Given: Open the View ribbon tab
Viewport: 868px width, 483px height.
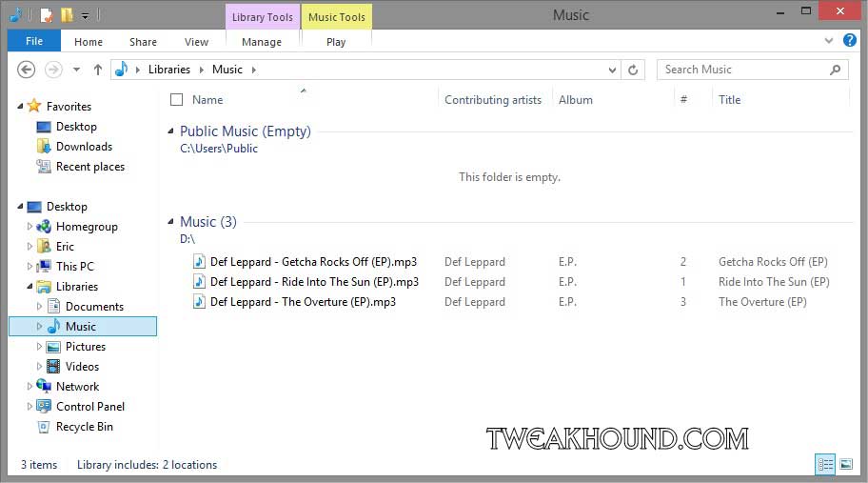Looking at the screenshot, I should [196, 42].
